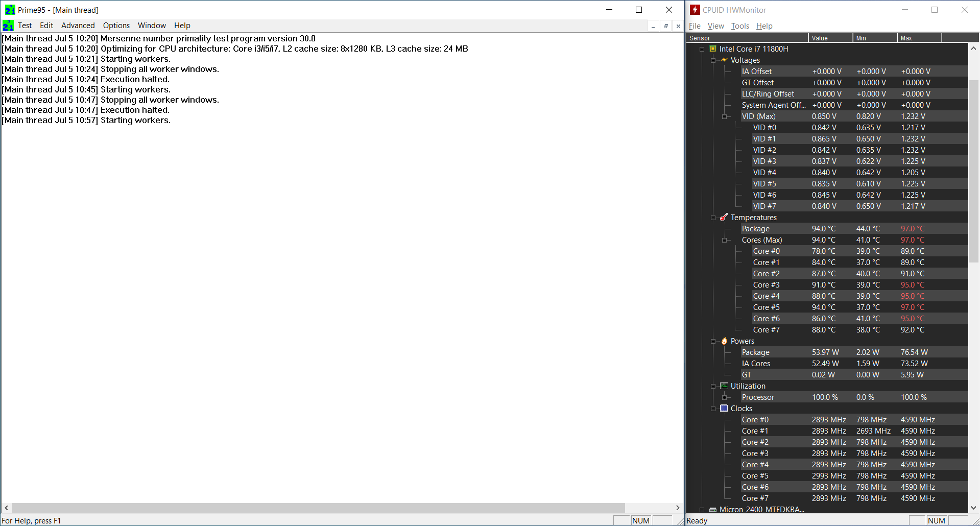Click the Powers flame icon
This screenshot has height=526, width=980.
(x=724, y=341)
